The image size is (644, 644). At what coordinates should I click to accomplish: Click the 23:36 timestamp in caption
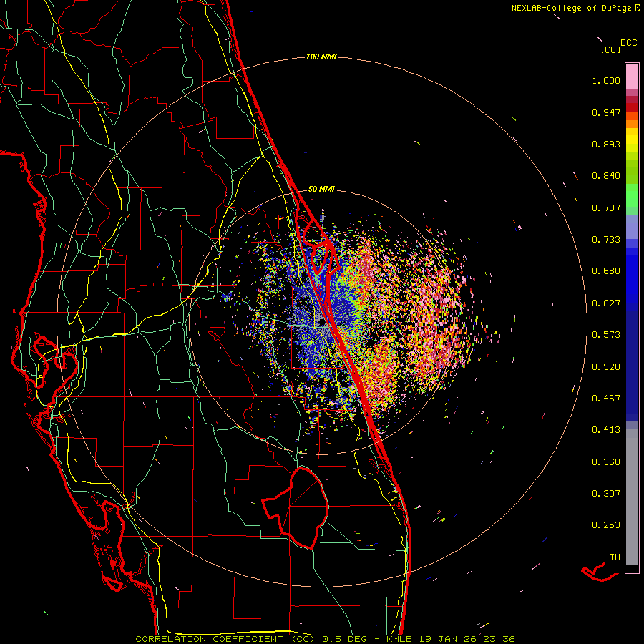(499, 639)
